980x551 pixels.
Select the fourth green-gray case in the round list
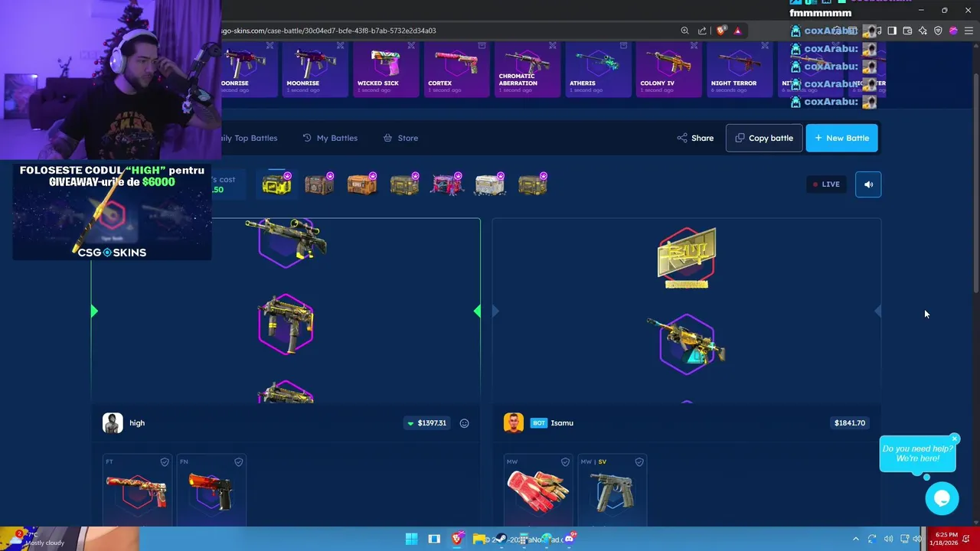pos(405,184)
